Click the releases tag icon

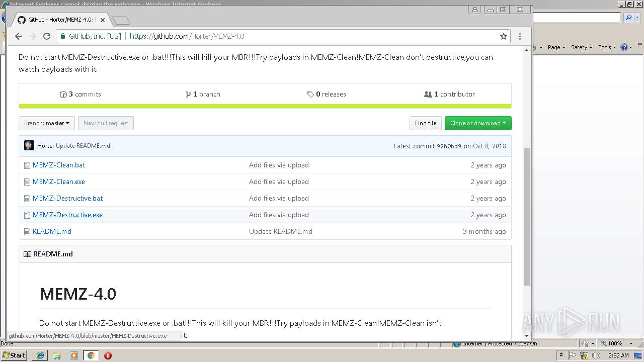[x=310, y=94]
